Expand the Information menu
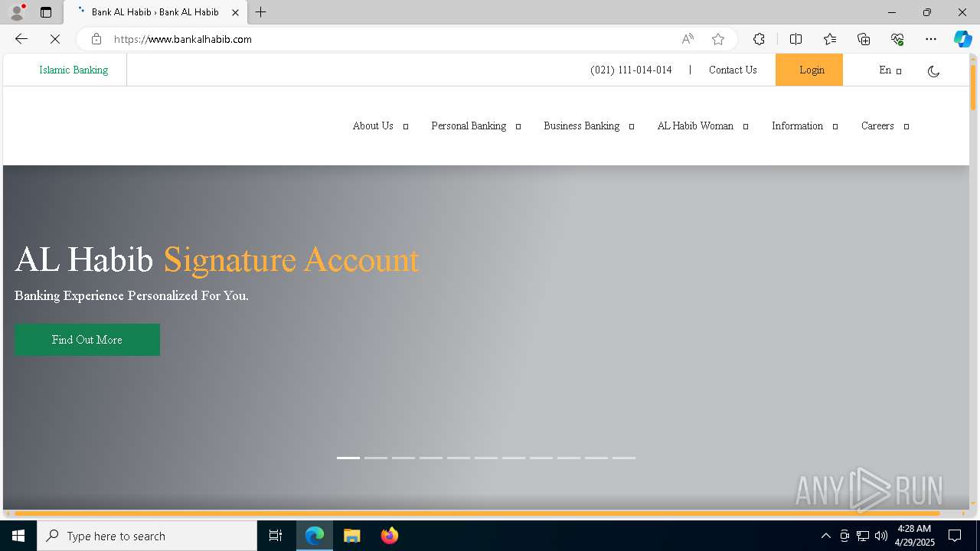The image size is (980, 551). pos(804,126)
